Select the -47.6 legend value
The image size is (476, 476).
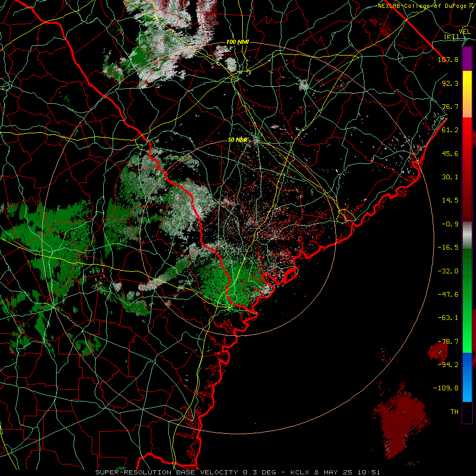[448, 295]
